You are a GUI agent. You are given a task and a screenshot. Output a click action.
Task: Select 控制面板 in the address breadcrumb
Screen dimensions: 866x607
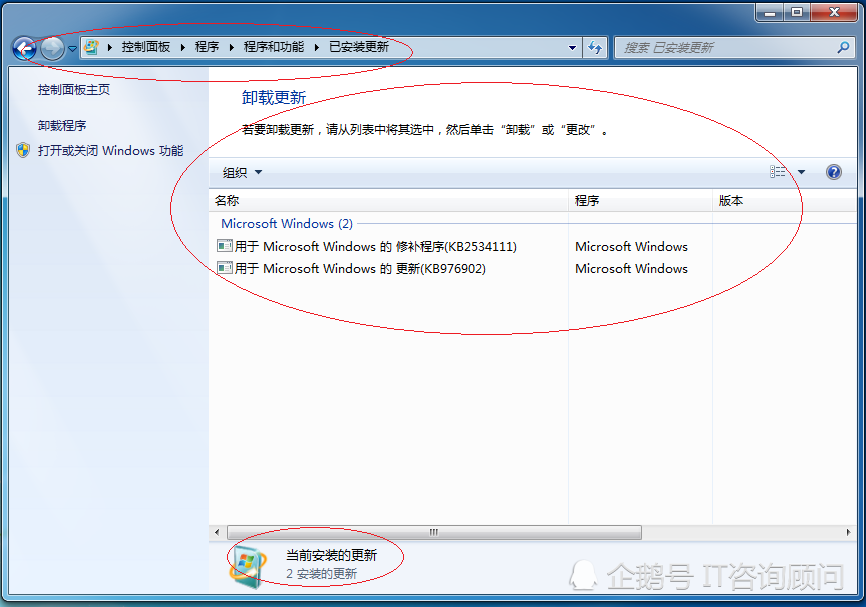(x=146, y=47)
